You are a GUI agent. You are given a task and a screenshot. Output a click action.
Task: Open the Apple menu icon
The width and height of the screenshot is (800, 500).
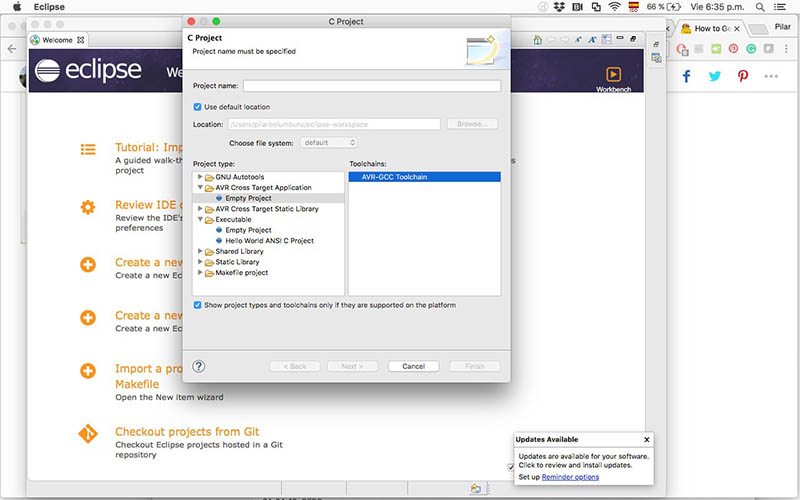pos(17,7)
